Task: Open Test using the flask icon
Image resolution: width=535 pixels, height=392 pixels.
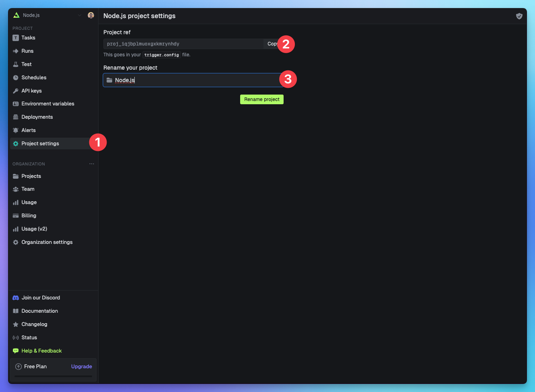Action: (15, 64)
